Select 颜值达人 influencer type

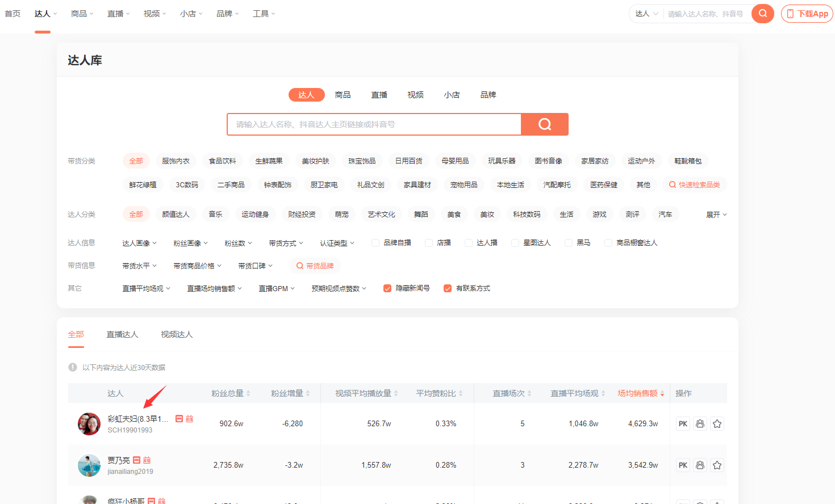(x=176, y=214)
